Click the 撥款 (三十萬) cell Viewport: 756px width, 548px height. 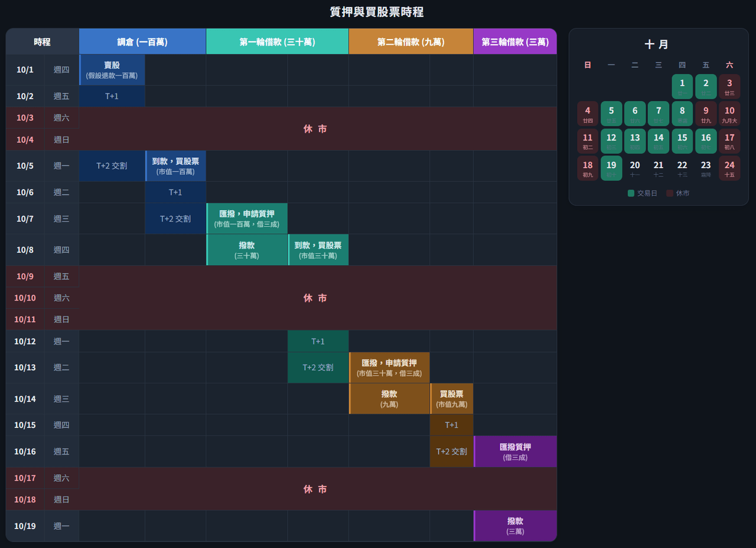click(247, 250)
